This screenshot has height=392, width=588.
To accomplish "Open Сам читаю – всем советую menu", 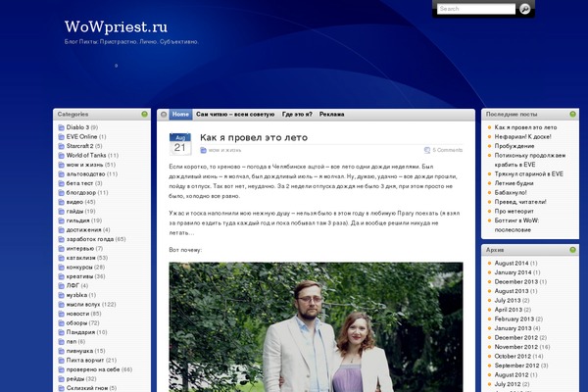I will tap(235, 114).
